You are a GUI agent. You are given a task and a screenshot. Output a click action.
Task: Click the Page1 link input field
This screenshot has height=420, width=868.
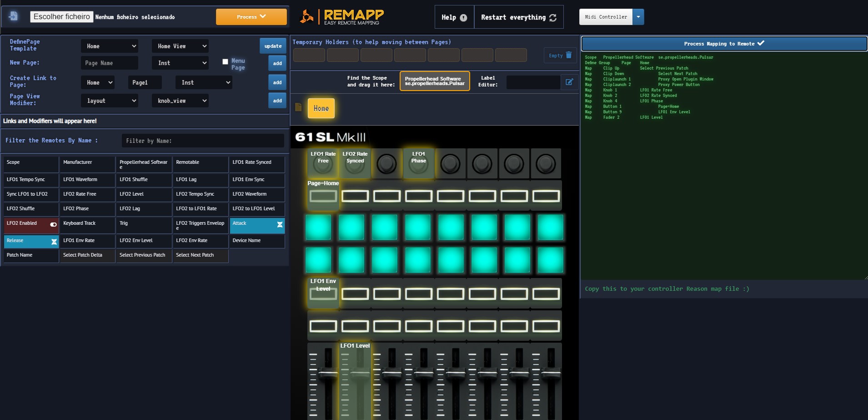[x=145, y=82]
